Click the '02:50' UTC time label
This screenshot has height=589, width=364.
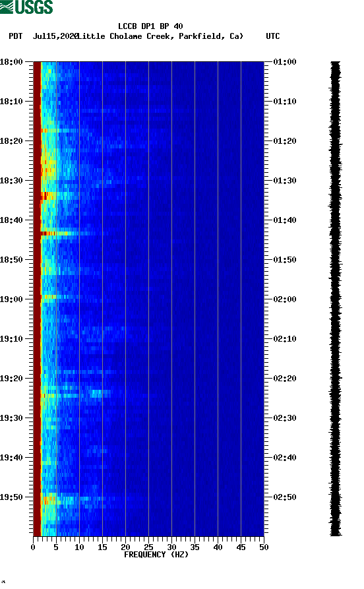coord(285,497)
